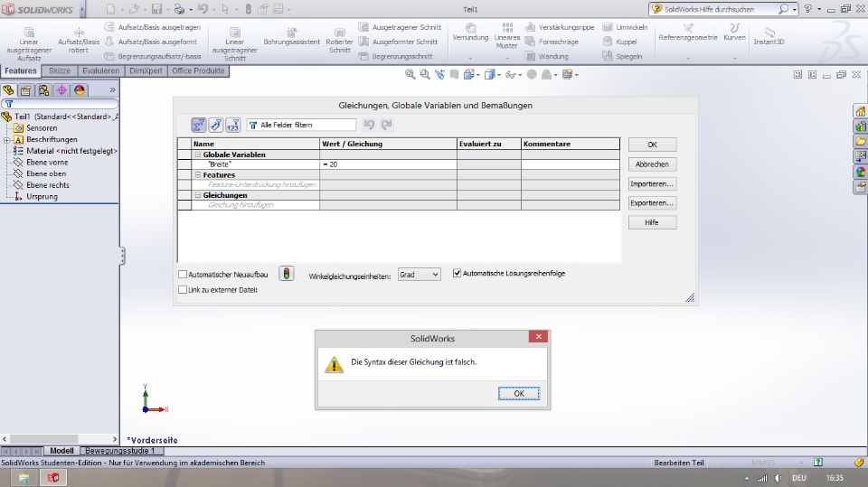Collapse the Globale Variablen section
868x487 pixels.
(198, 155)
